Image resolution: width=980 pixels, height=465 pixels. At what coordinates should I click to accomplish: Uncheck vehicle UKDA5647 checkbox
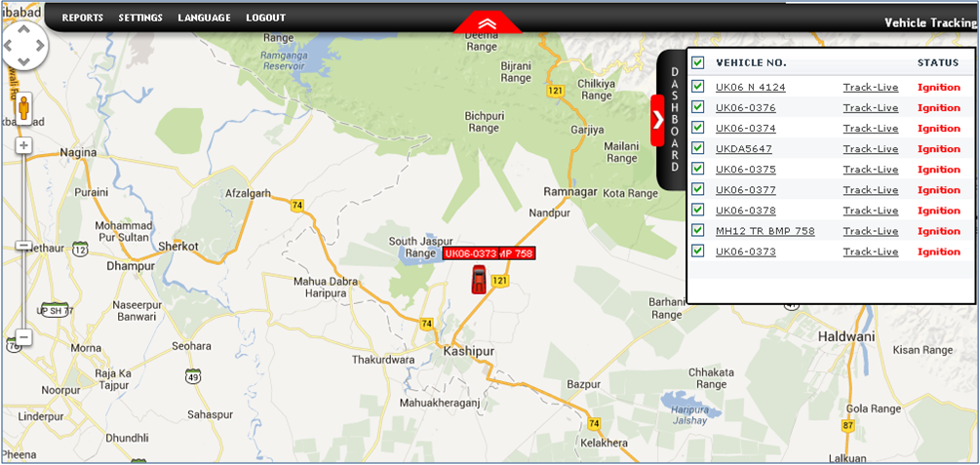[698, 148]
